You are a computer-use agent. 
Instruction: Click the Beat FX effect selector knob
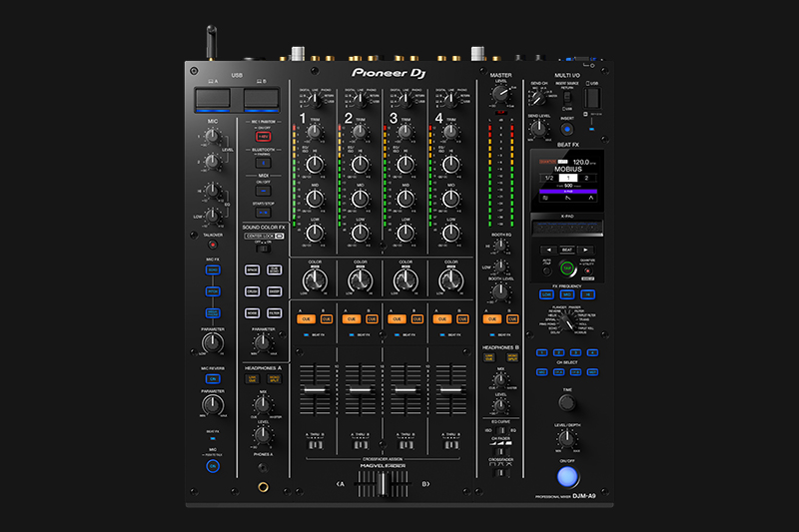(566, 320)
